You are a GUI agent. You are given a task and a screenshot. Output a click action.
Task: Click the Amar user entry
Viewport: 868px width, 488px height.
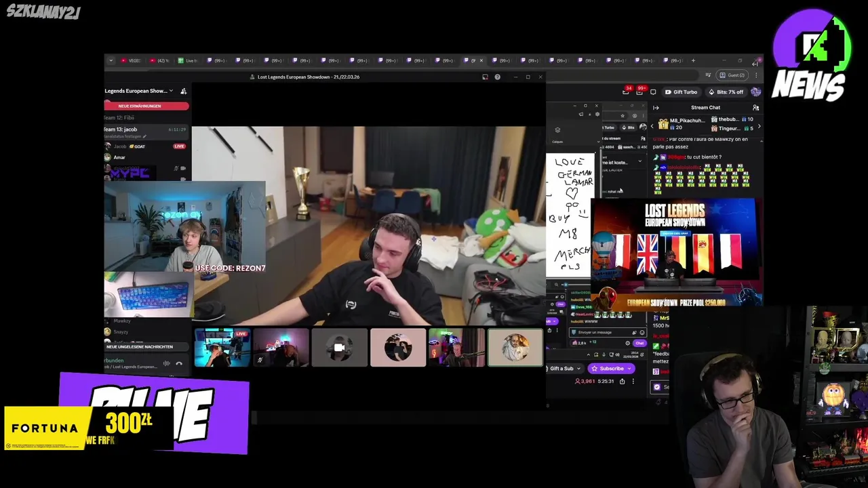[x=119, y=157]
